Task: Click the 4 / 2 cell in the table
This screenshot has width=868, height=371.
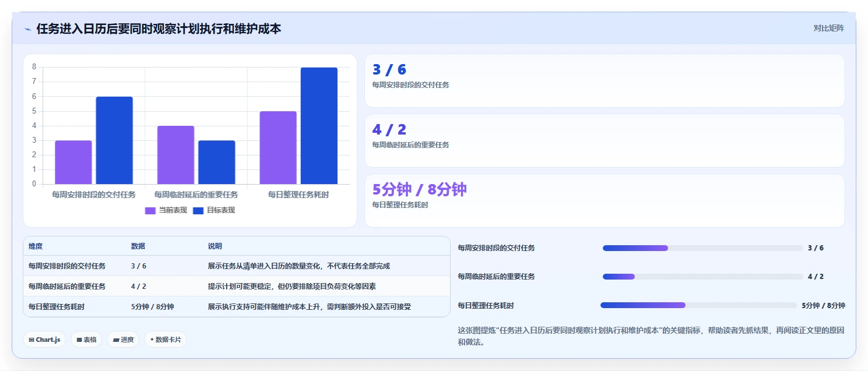Action: [139, 286]
